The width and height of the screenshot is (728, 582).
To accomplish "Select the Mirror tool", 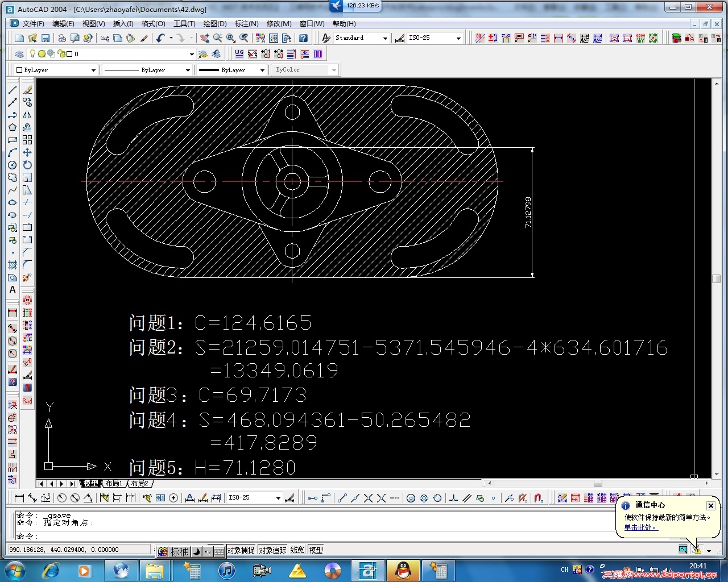I will click(27, 115).
